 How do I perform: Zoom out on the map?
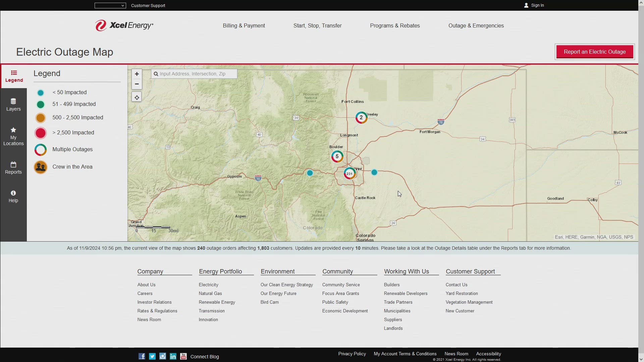[x=137, y=84]
